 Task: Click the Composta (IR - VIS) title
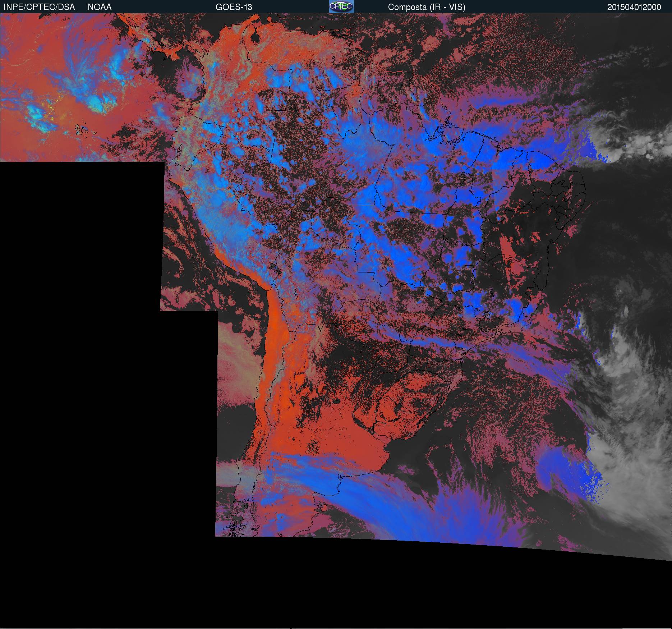pos(427,7)
